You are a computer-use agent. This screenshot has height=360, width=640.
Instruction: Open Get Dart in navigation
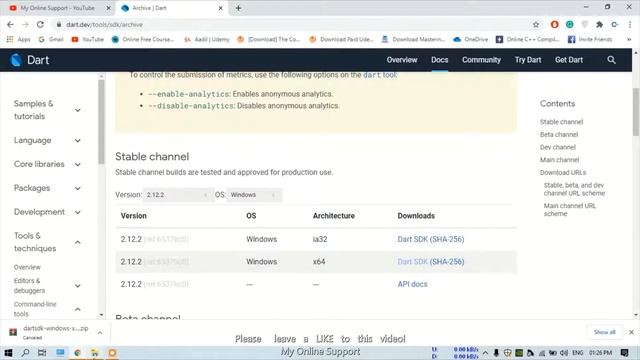(x=569, y=60)
